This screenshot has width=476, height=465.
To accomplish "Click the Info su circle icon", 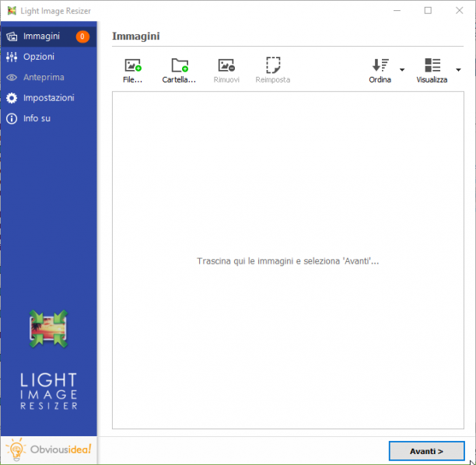I will 12,119.
